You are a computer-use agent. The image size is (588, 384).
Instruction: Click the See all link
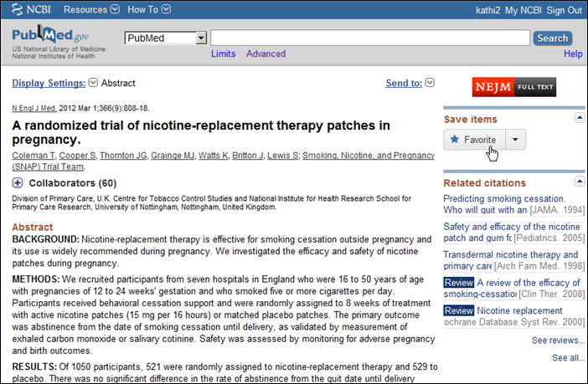568,358
